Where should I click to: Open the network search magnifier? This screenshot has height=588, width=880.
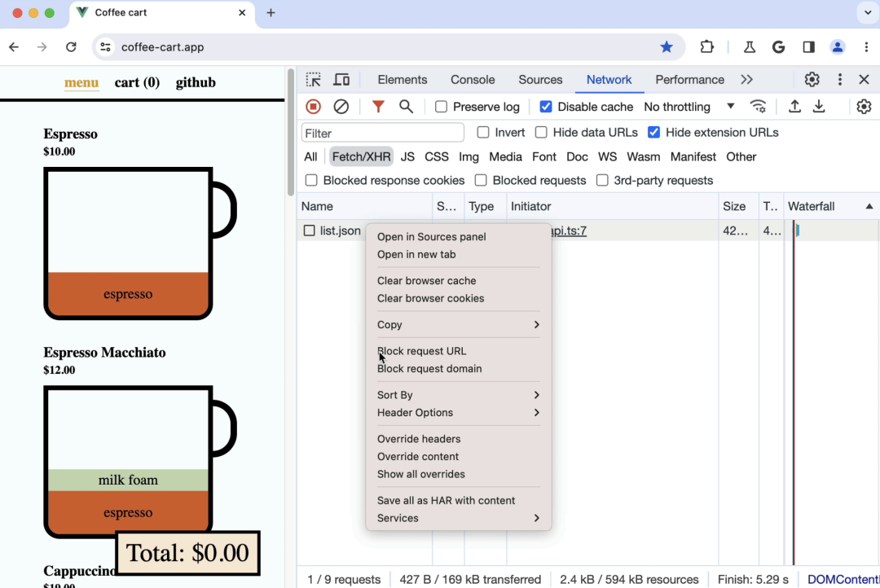(x=406, y=107)
